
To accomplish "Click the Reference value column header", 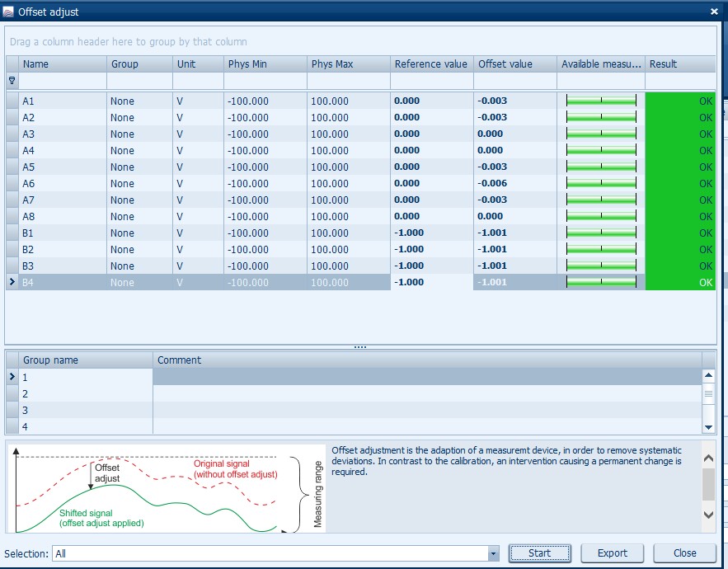I will [431, 64].
